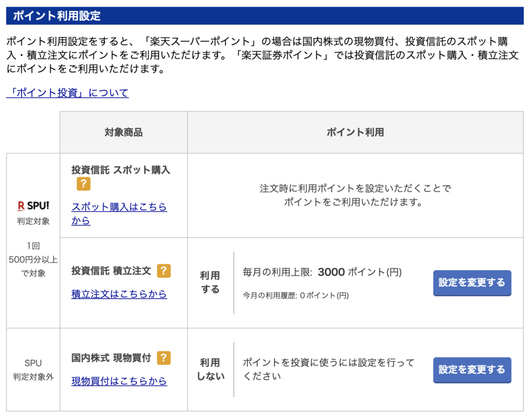Click 今月の利用履歴: 0 ポイント(円) text

(296, 295)
